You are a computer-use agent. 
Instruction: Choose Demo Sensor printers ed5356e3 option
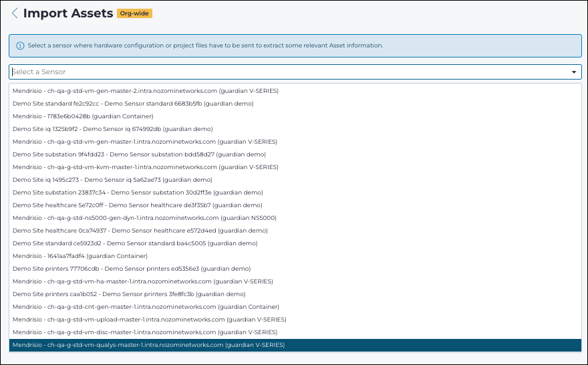(295, 269)
